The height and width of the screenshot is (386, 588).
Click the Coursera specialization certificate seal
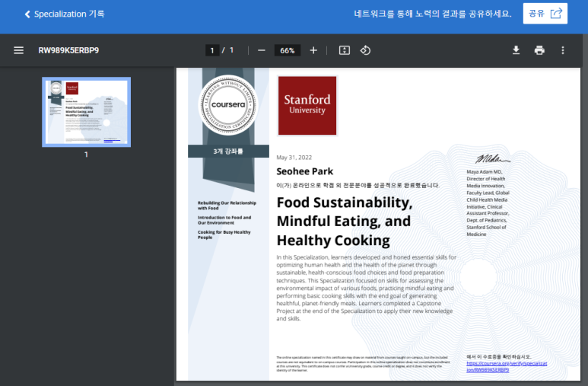[x=228, y=105]
